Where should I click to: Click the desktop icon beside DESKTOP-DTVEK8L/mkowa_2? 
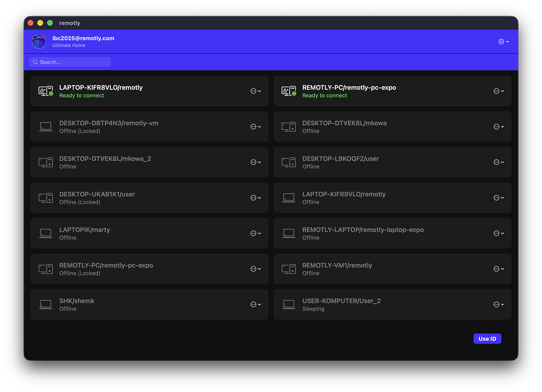click(46, 162)
